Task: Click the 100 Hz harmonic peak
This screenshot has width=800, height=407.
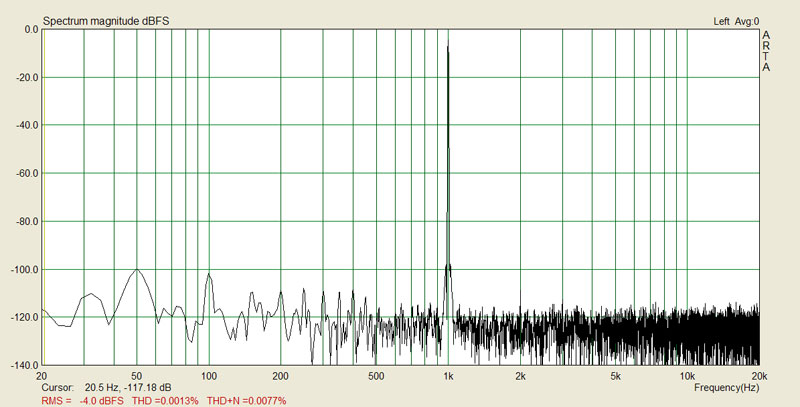Action: point(209,274)
